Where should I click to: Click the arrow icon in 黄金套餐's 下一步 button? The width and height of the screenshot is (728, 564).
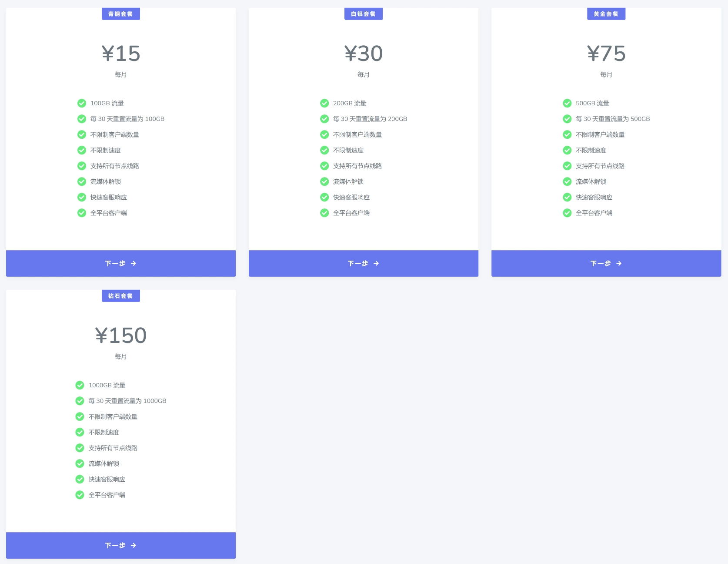point(619,263)
